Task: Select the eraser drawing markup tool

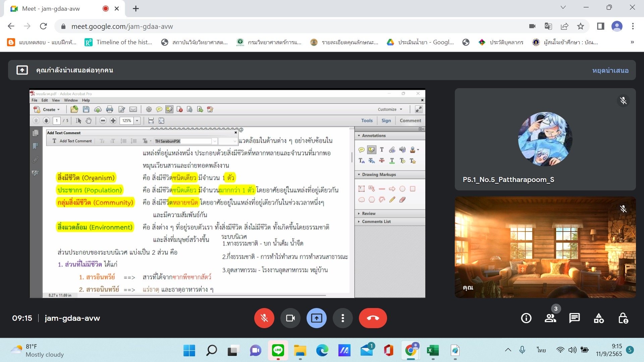Action: (x=402, y=200)
